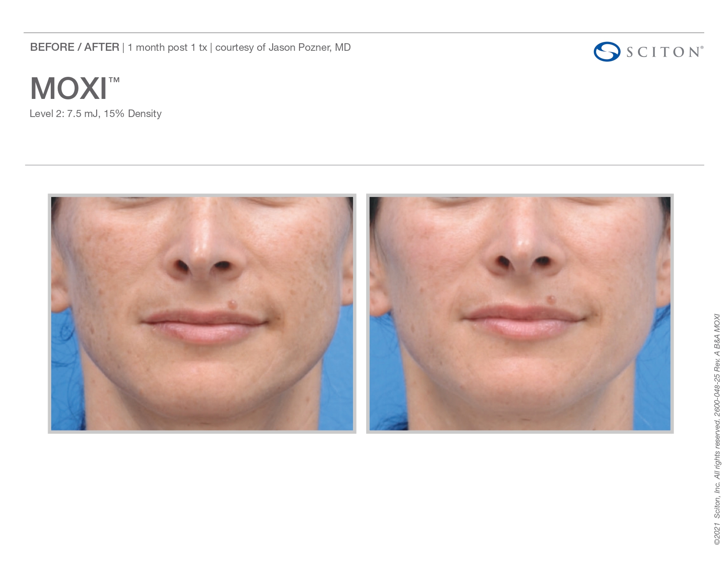Click the blue Sciton swirl logo icon
The width and height of the screenshot is (728, 563).
coord(607,52)
